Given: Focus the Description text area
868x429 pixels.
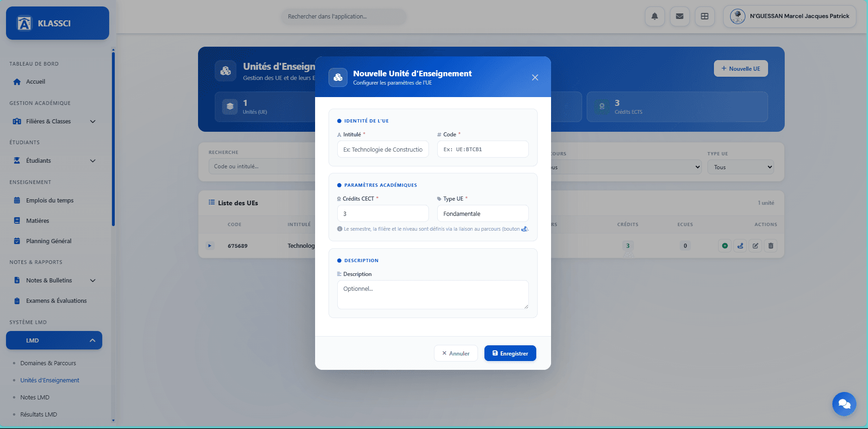Looking at the screenshot, I should tap(433, 294).
